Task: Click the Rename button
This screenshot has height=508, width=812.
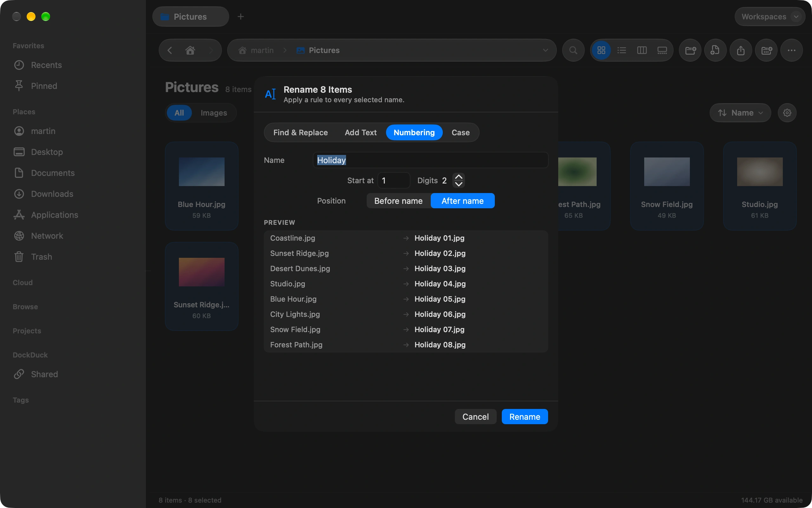Action: pyautogui.click(x=524, y=417)
